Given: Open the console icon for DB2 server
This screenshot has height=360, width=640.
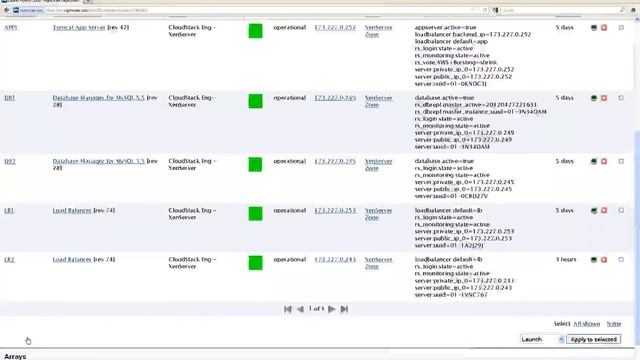Looking at the screenshot, I should (594, 161).
